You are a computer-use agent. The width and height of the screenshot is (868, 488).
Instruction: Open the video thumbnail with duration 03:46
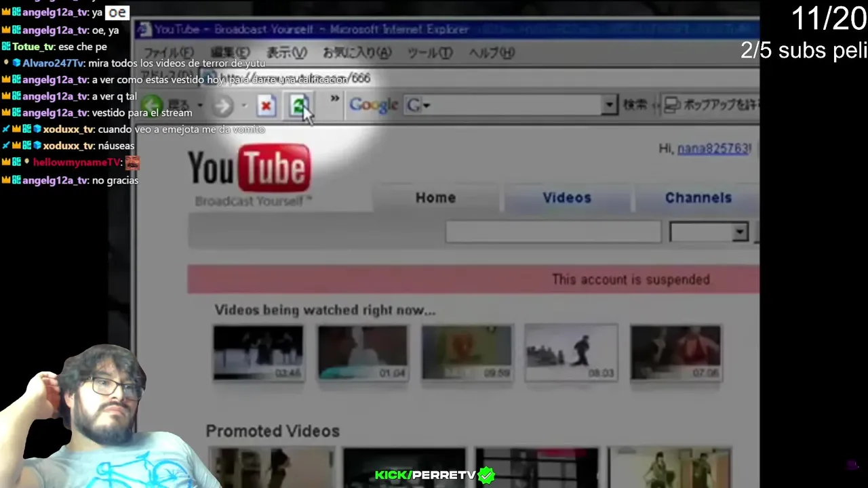tap(258, 352)
